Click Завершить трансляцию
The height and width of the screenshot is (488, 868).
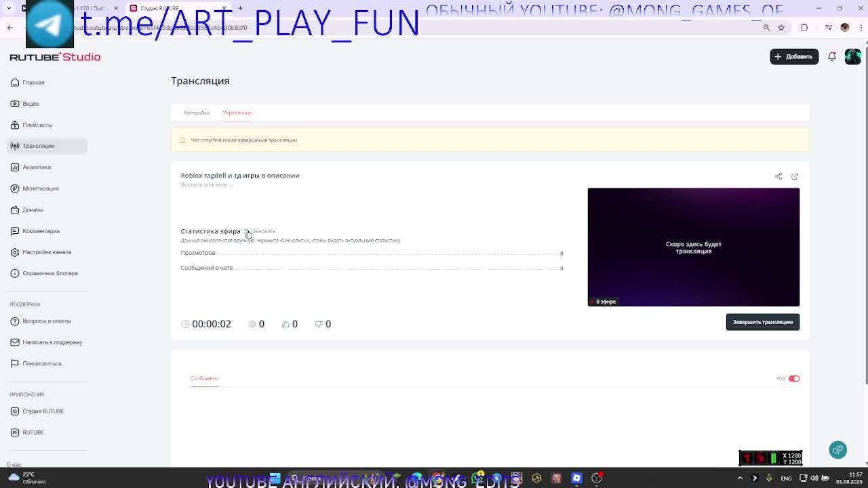[763, 322]
